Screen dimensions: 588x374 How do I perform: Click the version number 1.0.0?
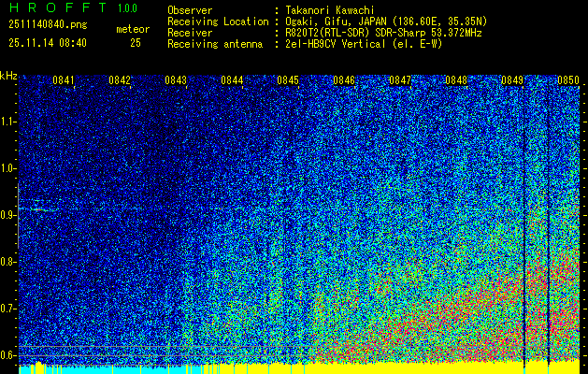127,8
